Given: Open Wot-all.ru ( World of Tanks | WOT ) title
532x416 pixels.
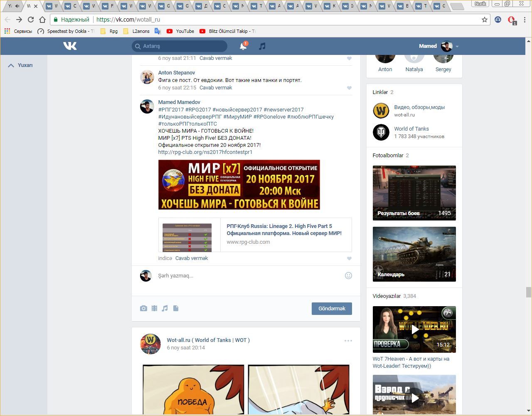Looking at the screenshot, I should pyautogui.click(x=208, y=340).
